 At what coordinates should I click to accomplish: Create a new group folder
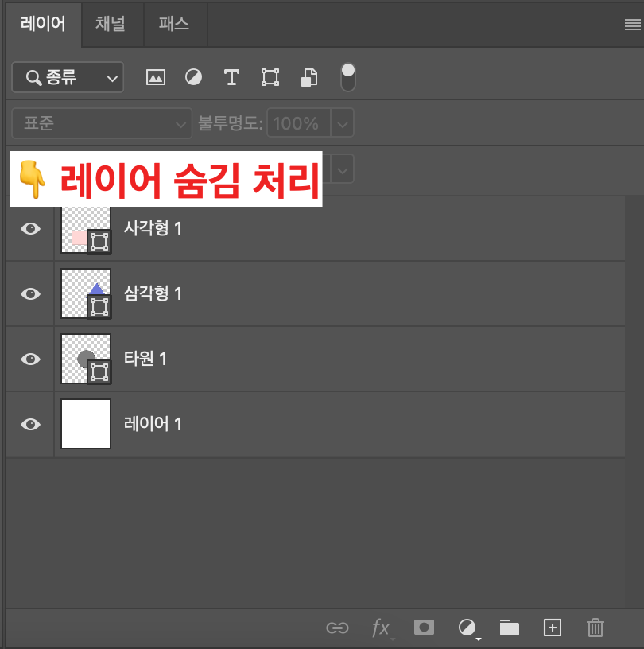point(509,628)
